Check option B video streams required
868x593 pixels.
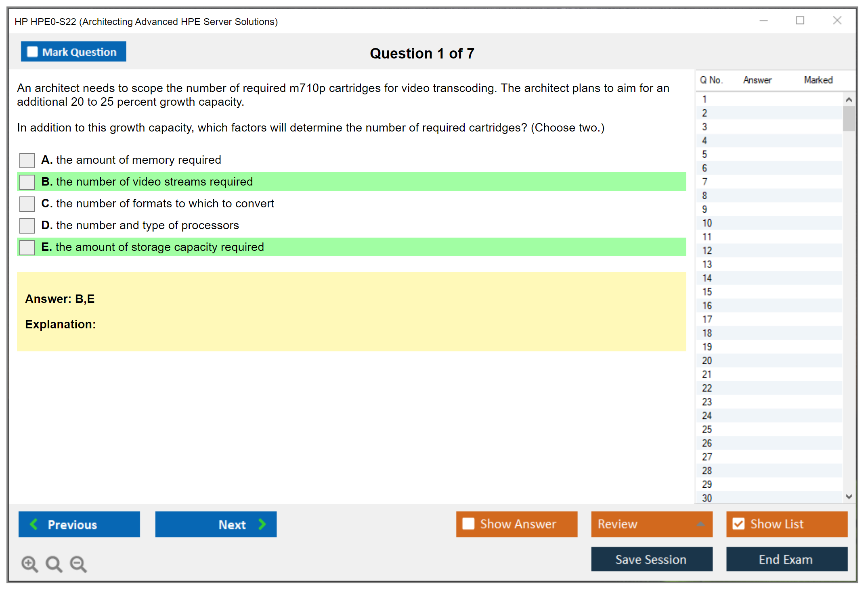(27, 182)
